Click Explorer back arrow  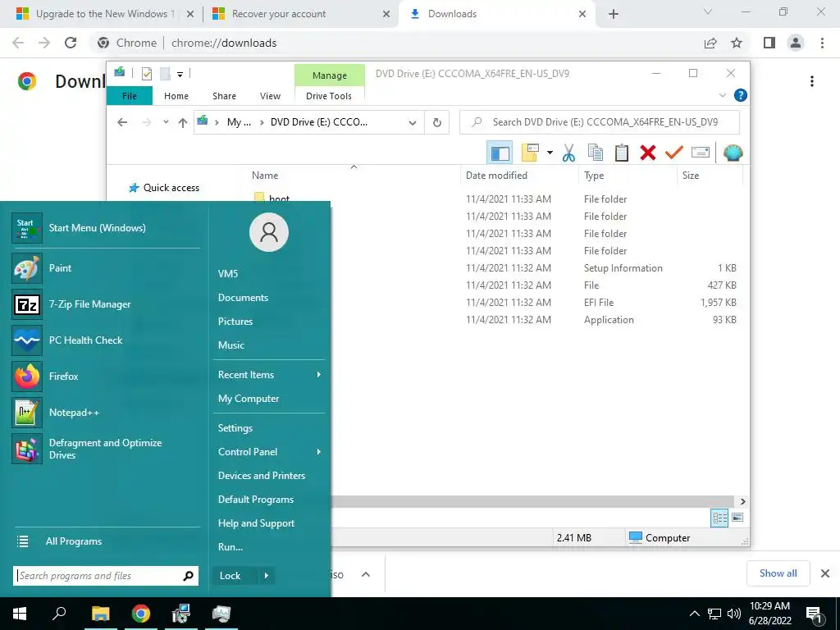pyautogui.click(x=122, y=123)
